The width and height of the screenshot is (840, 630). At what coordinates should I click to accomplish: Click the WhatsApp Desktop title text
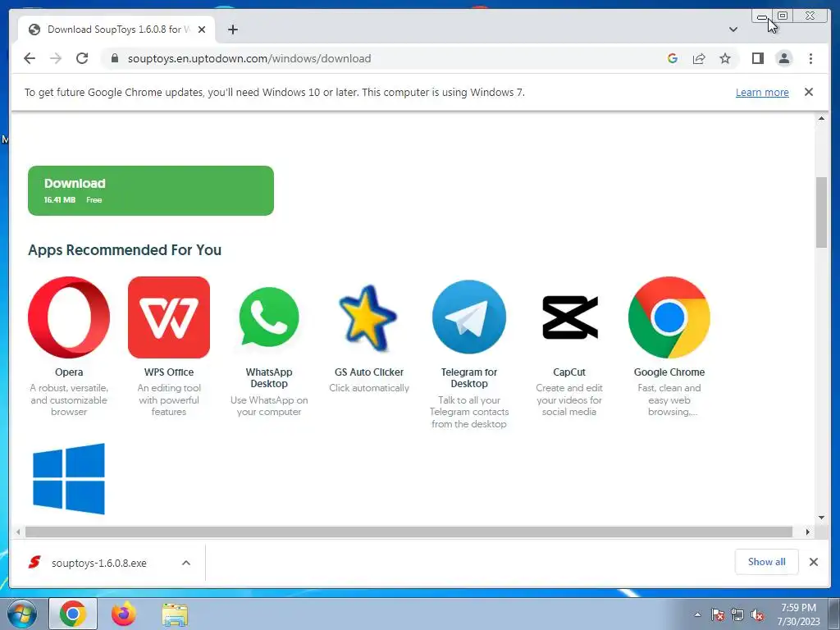[269, 377]
